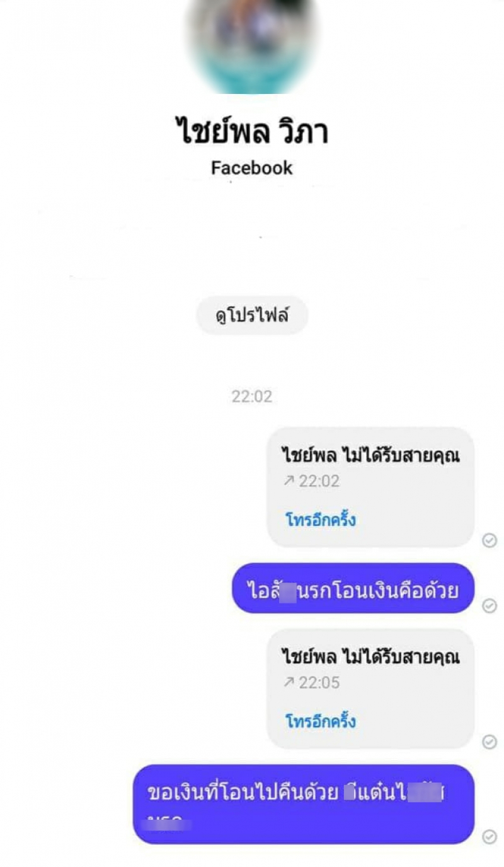Tap delivered checkmark beside โอนเงินคือด้วย message
The height and width of the screenshot is (867, 504).
point(490,605)
